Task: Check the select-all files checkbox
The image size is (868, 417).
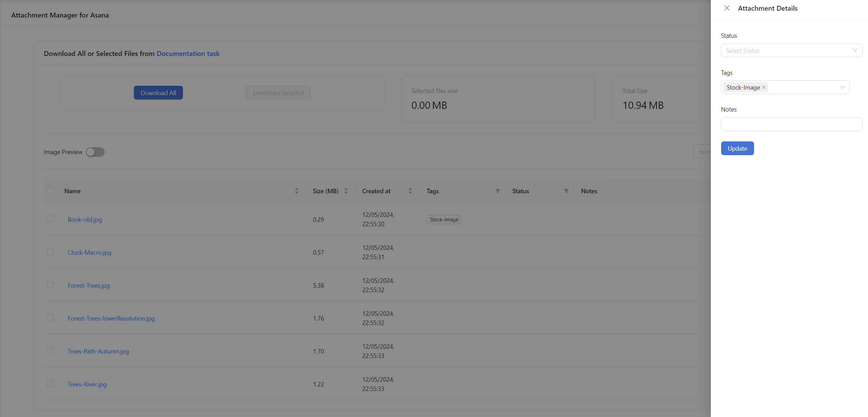Action: [50, 191]
